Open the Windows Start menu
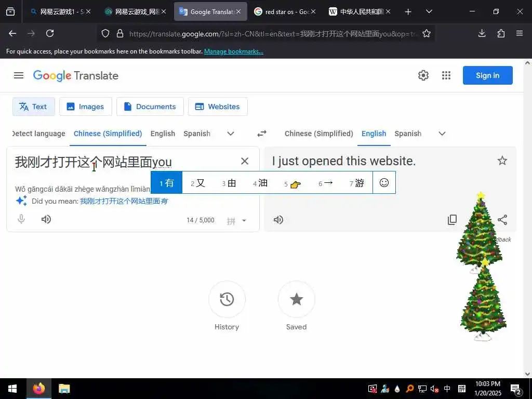The image size is (532, 399). [12, 389]
